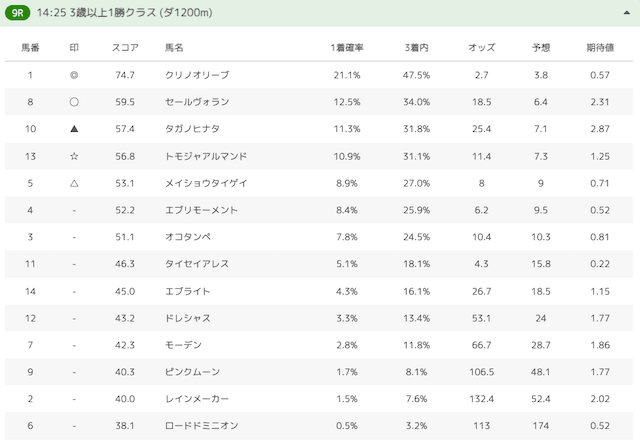The height and width of the screenshot is (446, 640).
Task: Select the オコタンペ row
Action: click(x=319, y=237)
